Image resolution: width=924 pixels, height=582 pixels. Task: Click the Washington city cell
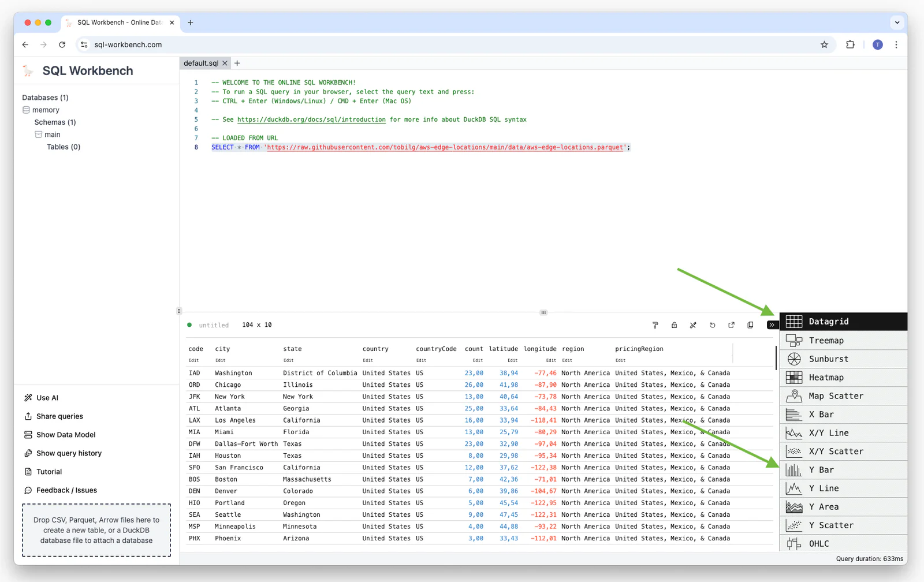tap(233, 373)
